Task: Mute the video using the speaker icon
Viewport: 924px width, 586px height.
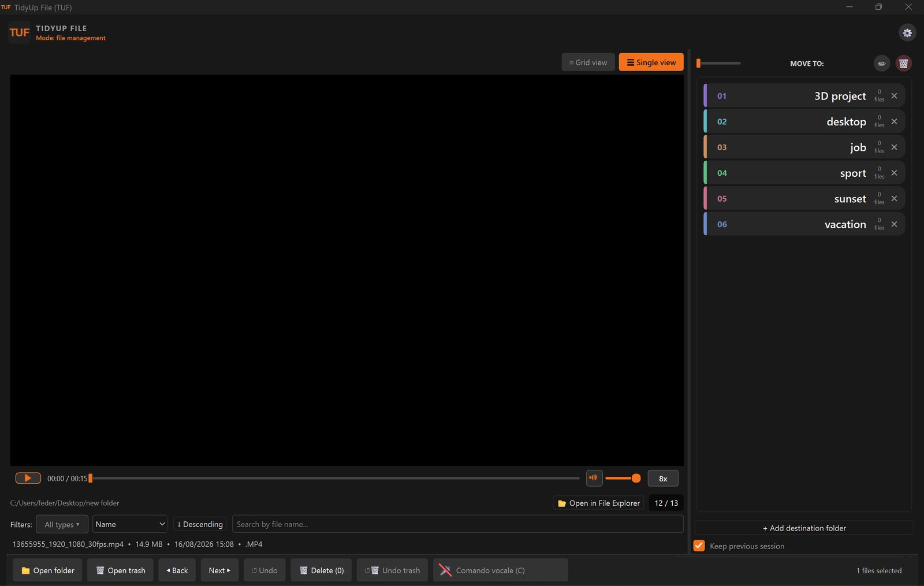Action: pos(594,478)
